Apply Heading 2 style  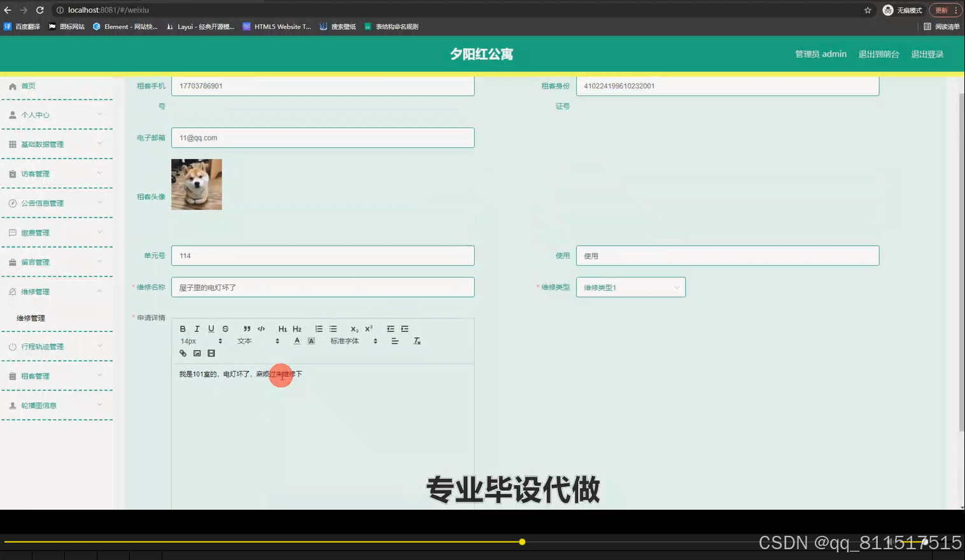click(297, 329)
